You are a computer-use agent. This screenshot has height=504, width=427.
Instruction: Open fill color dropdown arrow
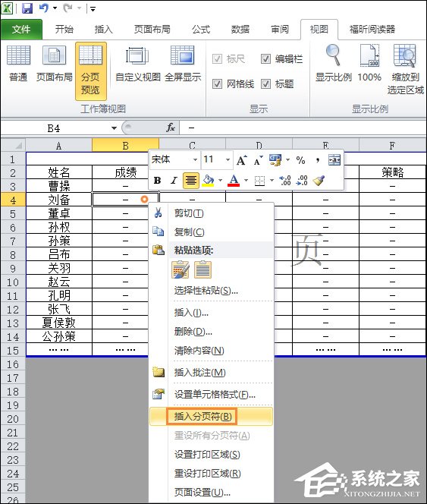pos(221,181)
